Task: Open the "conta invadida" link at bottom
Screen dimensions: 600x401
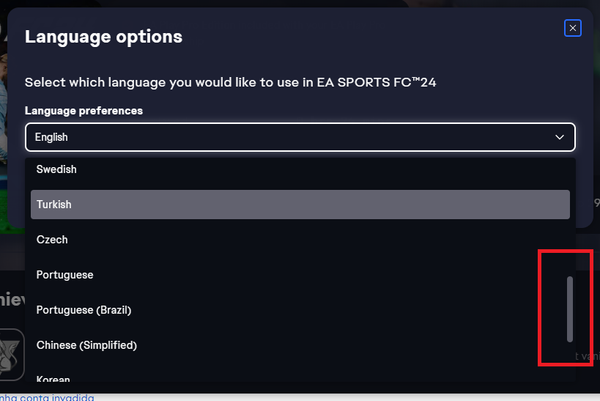Action: point(47,398)
